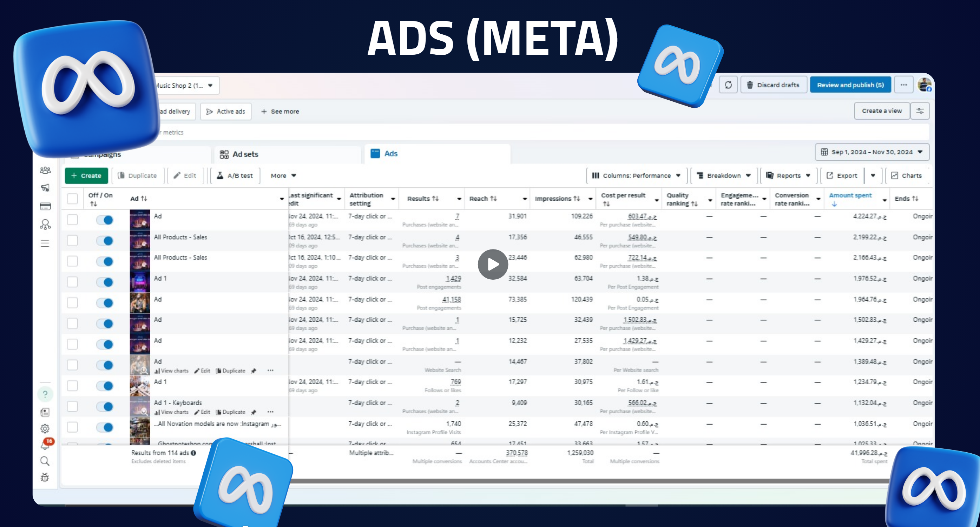
Task: Report a bug using the beetle icon
Action: coord(45,478)
